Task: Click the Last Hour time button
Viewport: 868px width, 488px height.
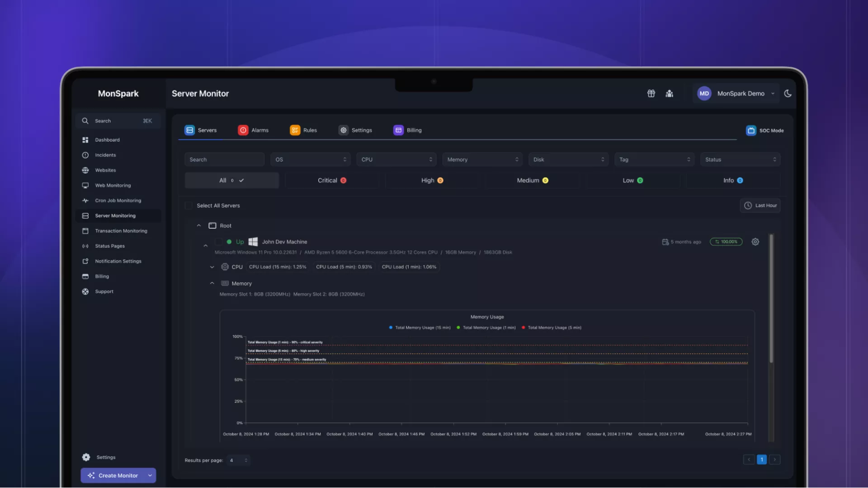Action: [760, 206]
